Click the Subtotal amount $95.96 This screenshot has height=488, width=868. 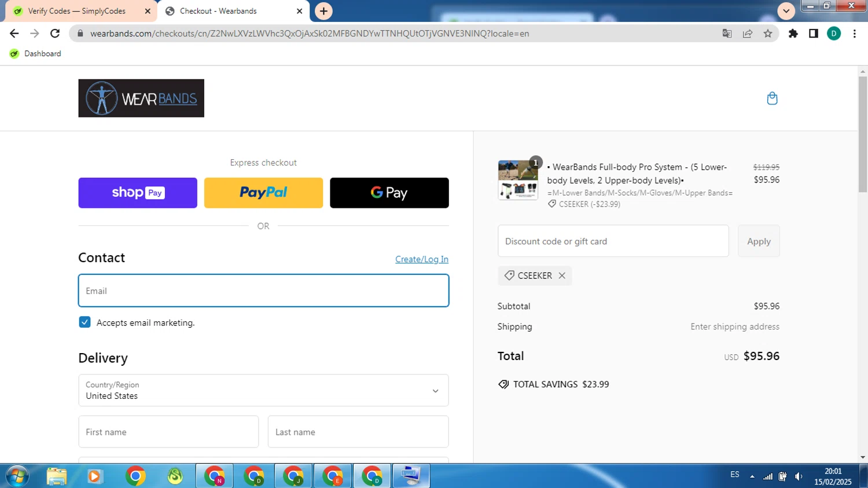(x=766, y=306)
